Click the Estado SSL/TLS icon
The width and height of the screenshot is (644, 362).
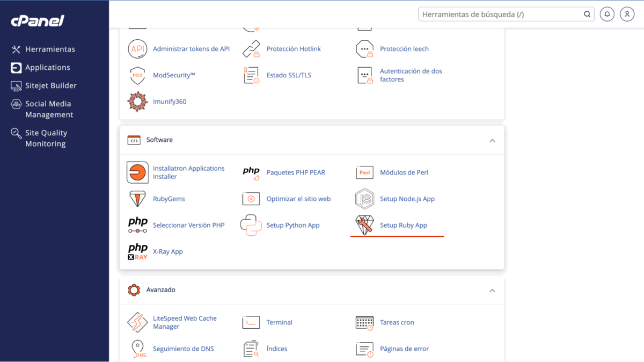click(x=251, y=75)
